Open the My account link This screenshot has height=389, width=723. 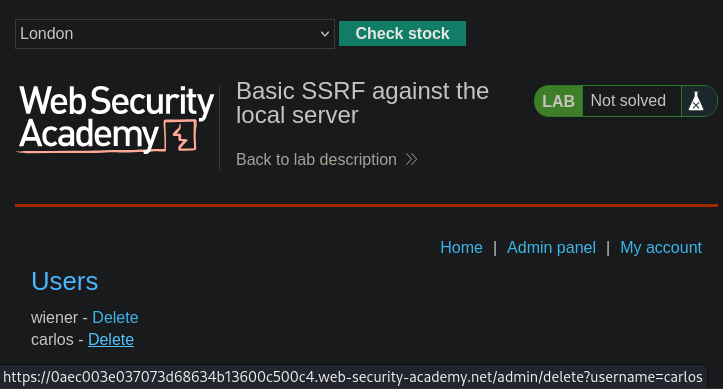[x=661, y=248]
